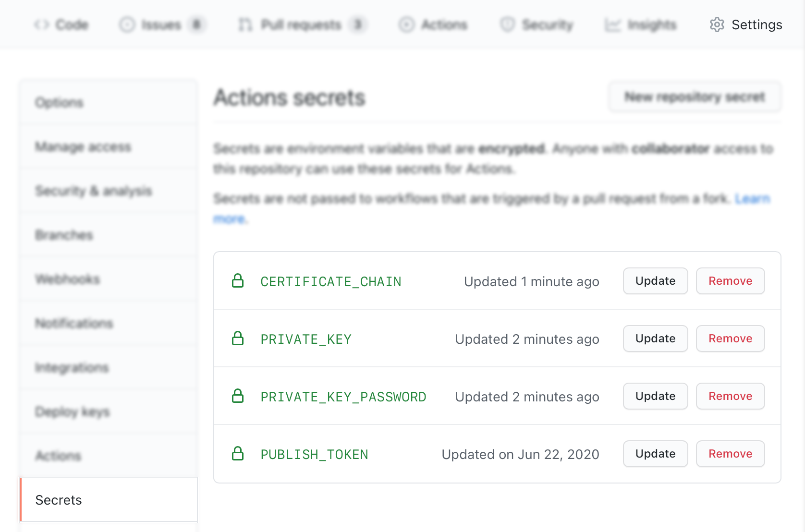Click the lock icon beside CERTIFICATE_CHAIN
Viewport: 805px width, 532px height.
238,281
